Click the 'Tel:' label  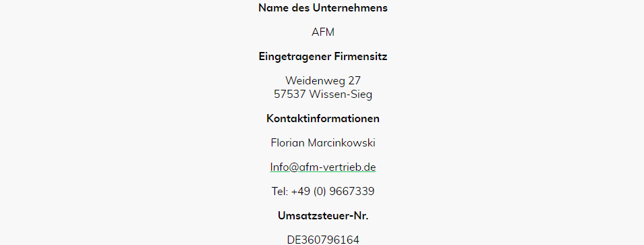point(280,191)
